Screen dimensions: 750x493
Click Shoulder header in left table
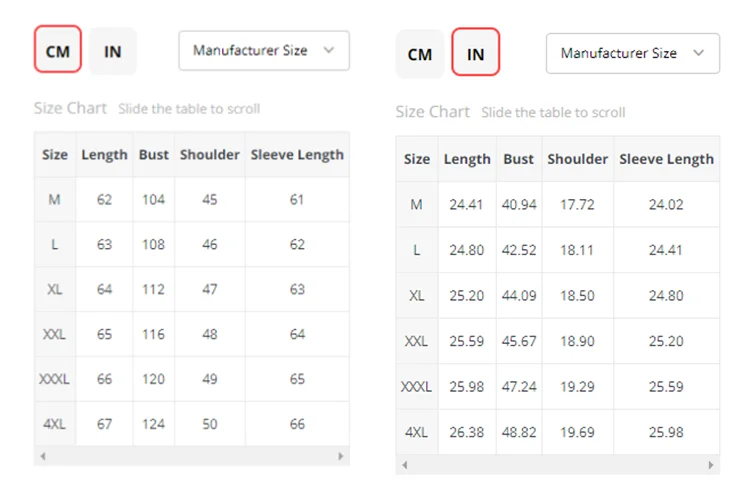pyautogui.click(x=210, y=155)
